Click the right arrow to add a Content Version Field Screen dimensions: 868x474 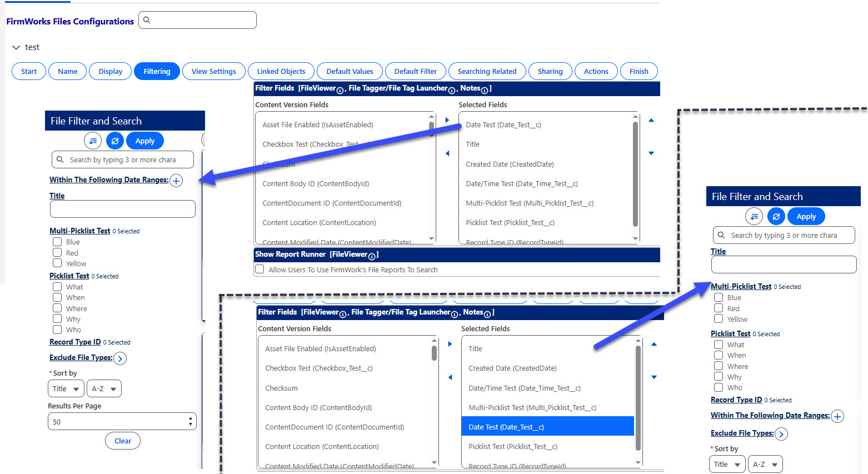pyautogui.click(x=447, y=119)
